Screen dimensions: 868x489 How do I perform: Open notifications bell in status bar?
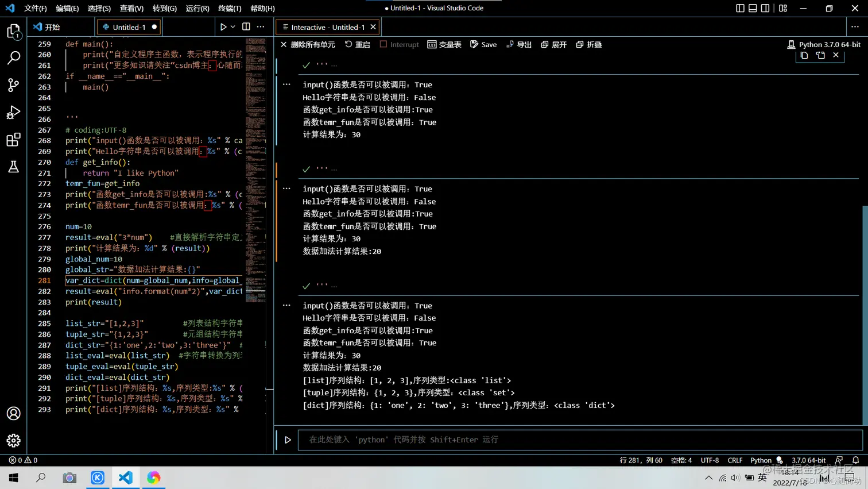coord(855,460)
